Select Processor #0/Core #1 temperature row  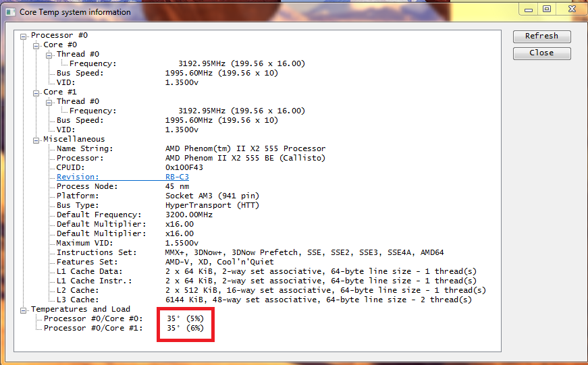click(x=124, y=329)
